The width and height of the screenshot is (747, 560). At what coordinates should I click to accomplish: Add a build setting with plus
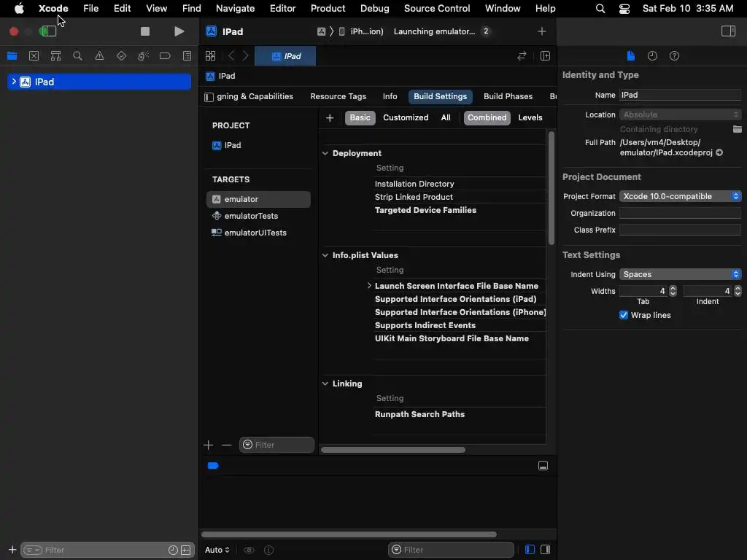[x=330, y=117]
